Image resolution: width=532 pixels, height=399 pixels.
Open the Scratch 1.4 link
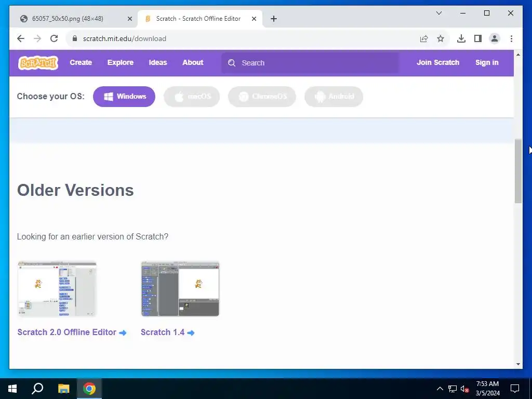(168, 332)
